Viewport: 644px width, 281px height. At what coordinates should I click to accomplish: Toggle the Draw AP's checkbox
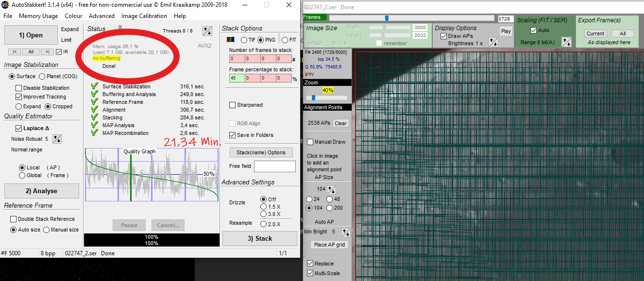(x=443, y=36)
